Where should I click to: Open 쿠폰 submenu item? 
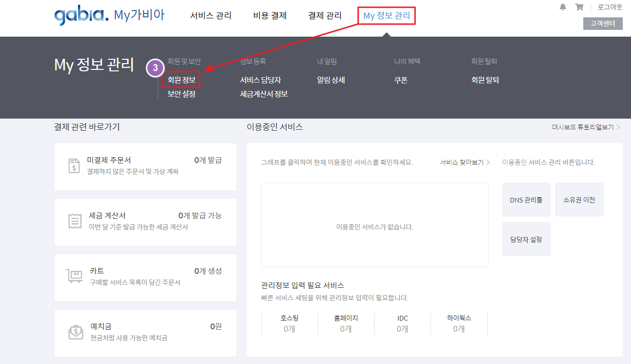pyautogui.click(x=401, y=80)
